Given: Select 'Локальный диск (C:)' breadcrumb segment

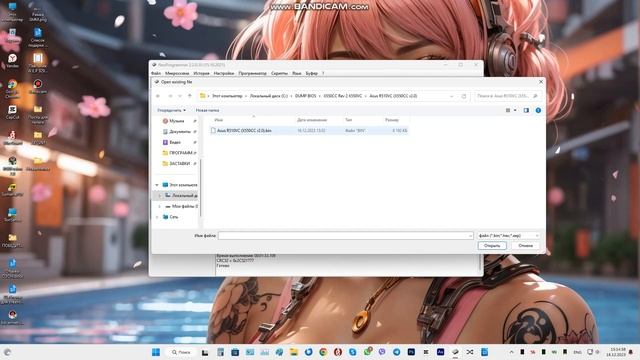Looking at the screenshot, I should coord(269,96).
